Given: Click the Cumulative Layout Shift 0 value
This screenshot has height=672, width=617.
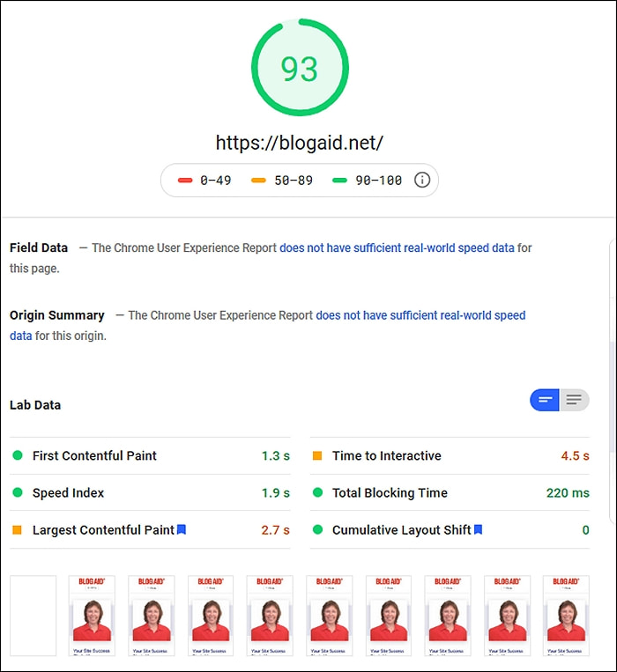Looking at the screenshot, I should (x=585, y=530).
